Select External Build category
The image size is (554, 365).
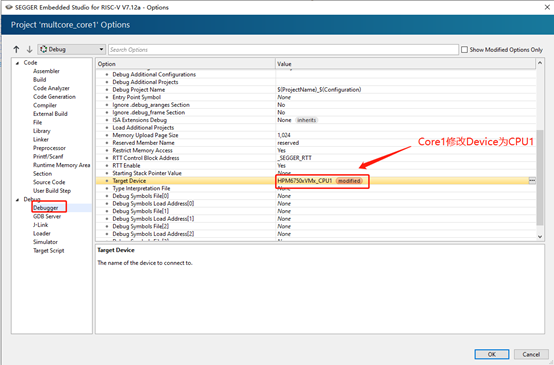50,113
